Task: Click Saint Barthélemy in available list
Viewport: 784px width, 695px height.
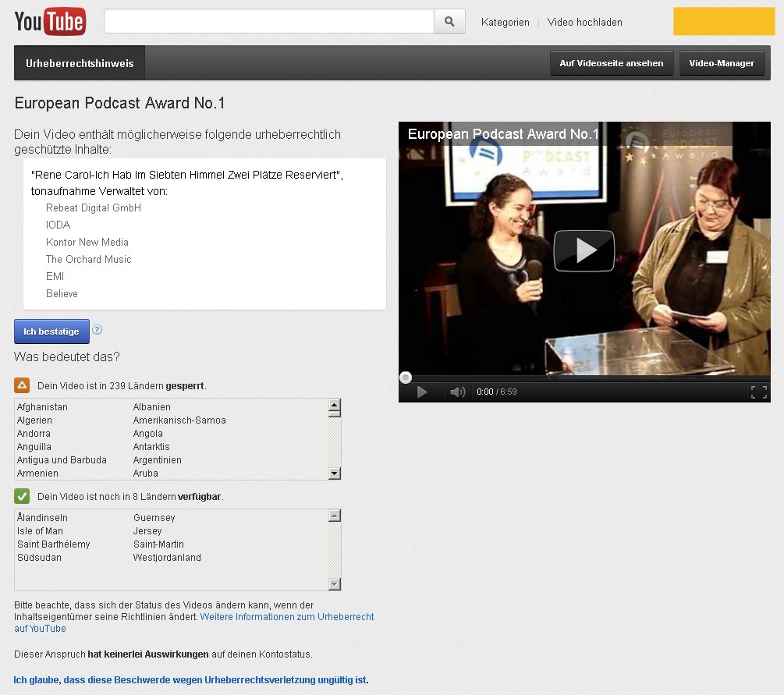Action: 54,544
